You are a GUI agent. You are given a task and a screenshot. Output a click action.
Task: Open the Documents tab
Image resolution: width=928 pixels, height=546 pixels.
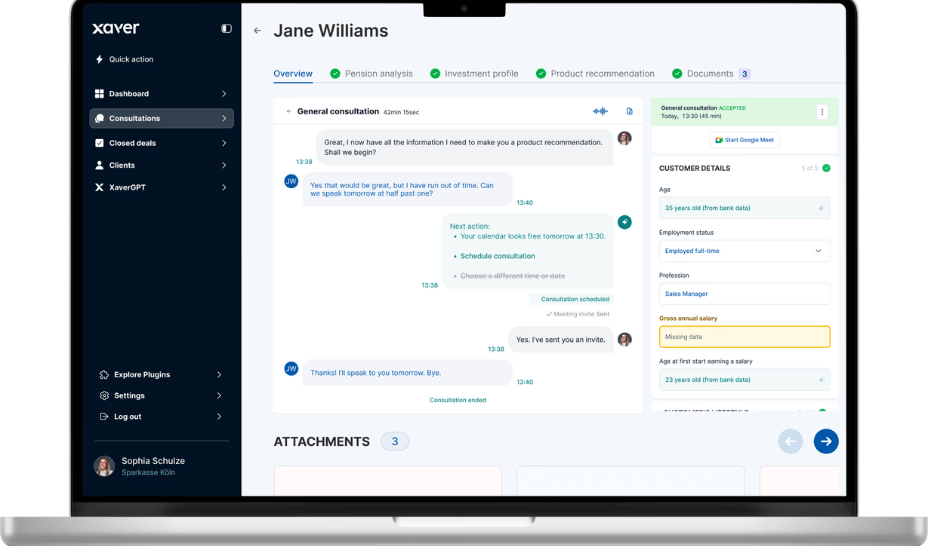point(710,73)
